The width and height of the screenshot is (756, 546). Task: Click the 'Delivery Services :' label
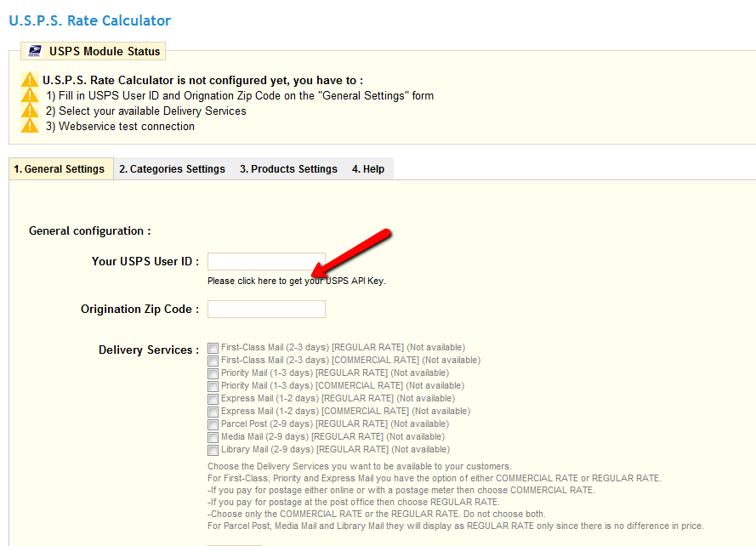coord(149,350)
